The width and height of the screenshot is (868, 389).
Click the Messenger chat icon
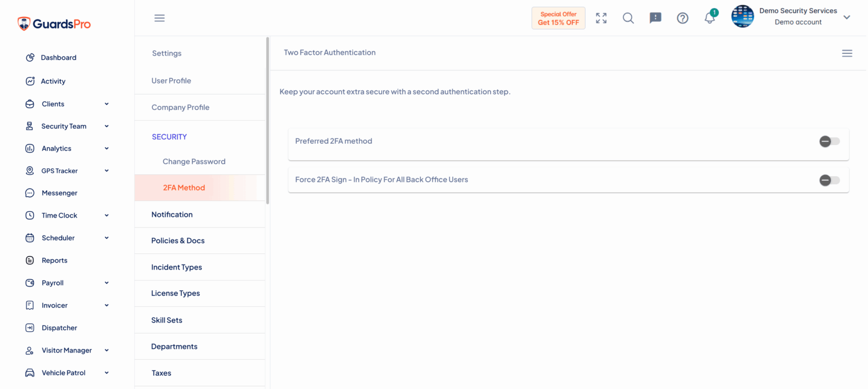point(30,193)
